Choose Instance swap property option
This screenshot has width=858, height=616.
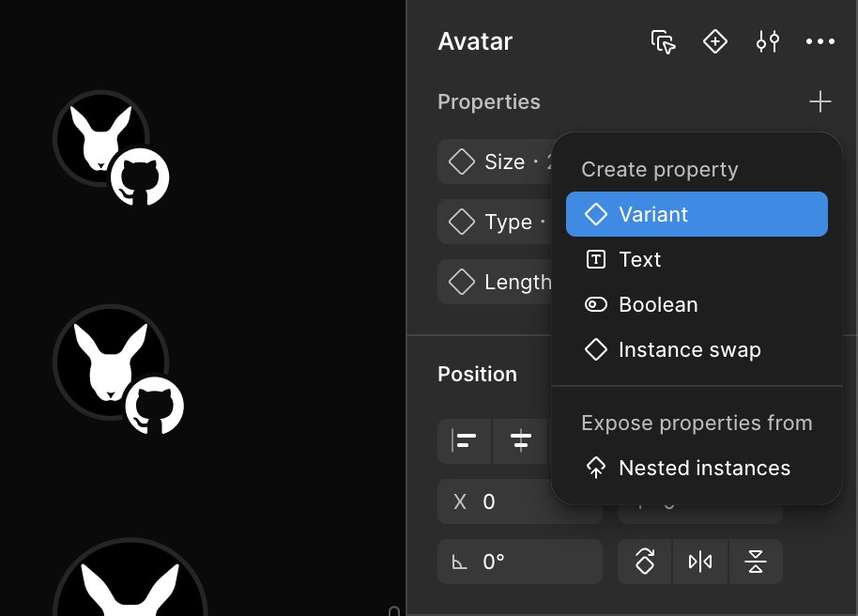pos(697,349)
